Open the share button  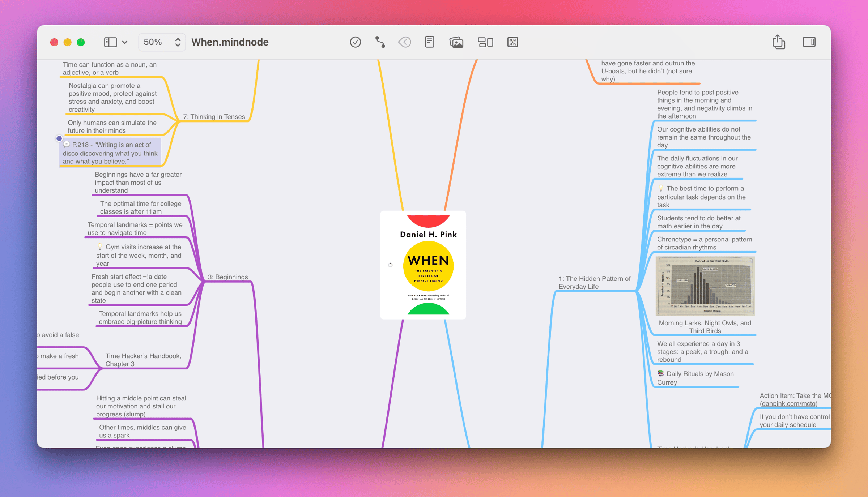(778, 42)
